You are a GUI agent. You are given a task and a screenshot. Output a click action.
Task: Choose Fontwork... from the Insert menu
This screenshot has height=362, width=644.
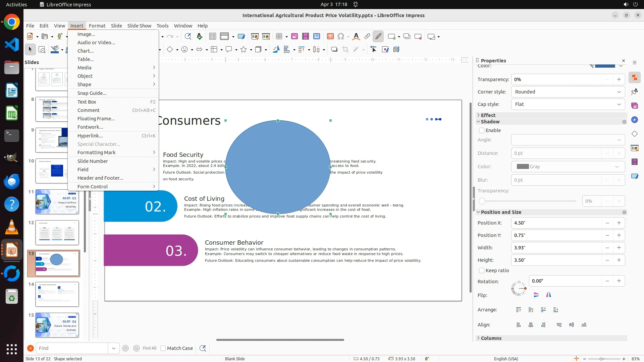(90, 127)
